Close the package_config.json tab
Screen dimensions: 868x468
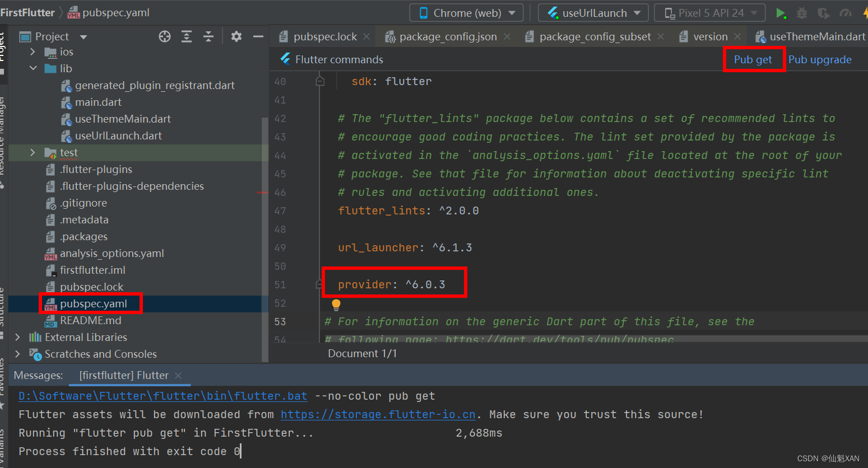tap(507, 36)
